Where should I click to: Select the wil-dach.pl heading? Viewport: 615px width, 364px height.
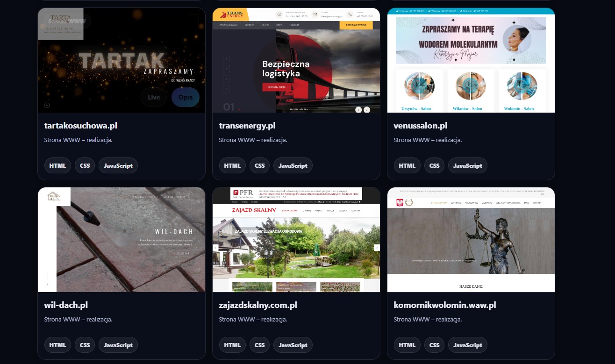(x=66, y=305)
